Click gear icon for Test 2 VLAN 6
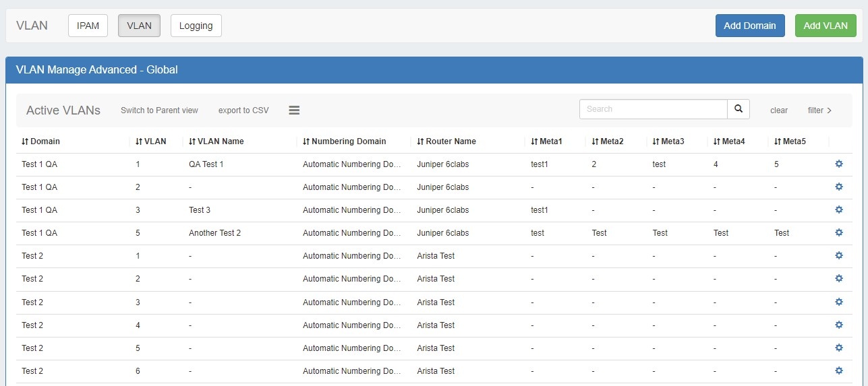The image size is (868, 386). click(x=839, y=371)
